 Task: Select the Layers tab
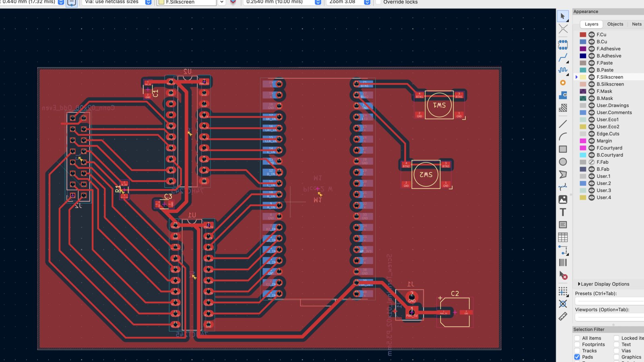[591, 24]
